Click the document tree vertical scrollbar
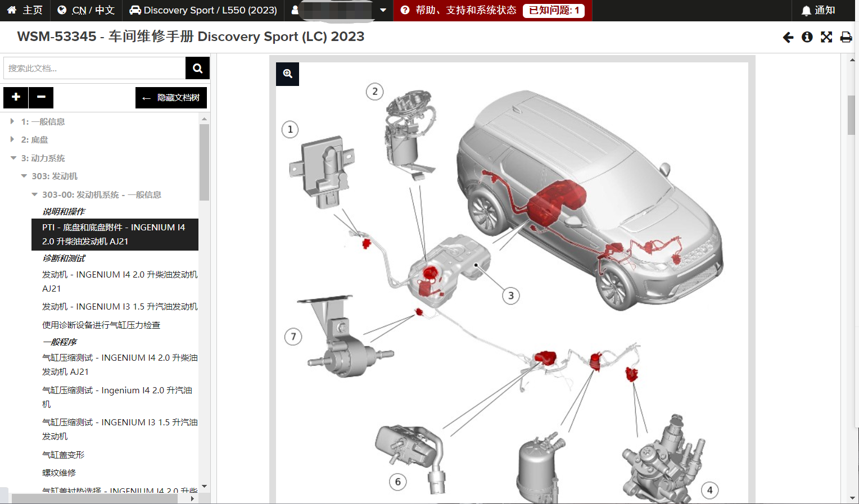859x504 pixels. point(204,163)
